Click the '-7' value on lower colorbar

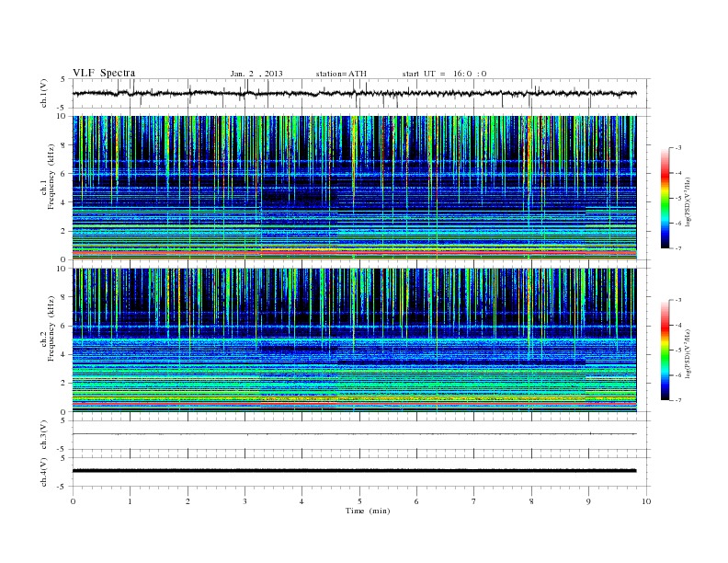[x=677, y=400]
